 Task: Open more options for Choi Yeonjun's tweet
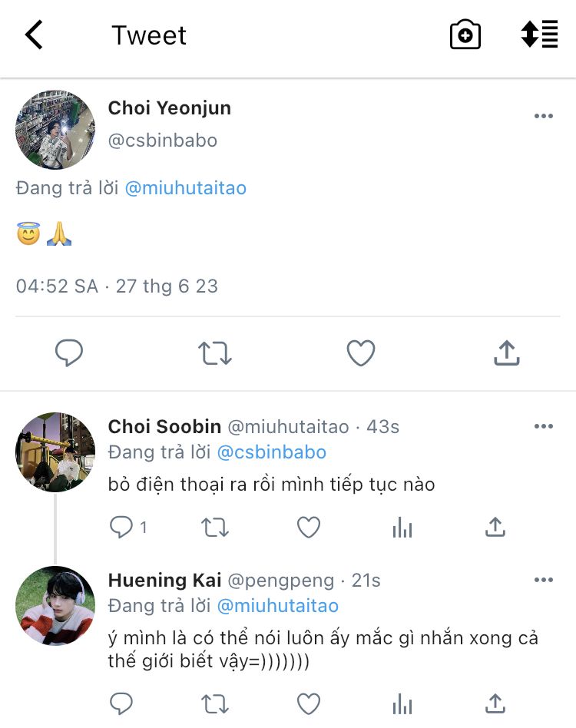tap(543, 116)
